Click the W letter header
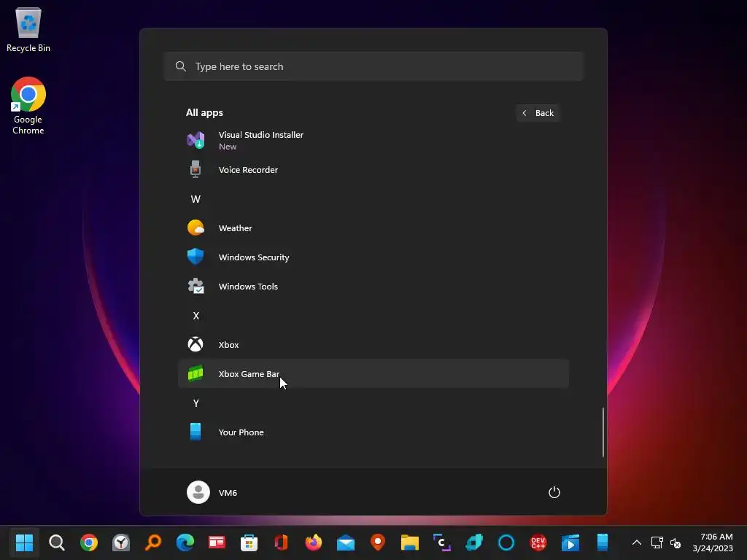This screenshot has width=747, height=560. pos(196,199)
